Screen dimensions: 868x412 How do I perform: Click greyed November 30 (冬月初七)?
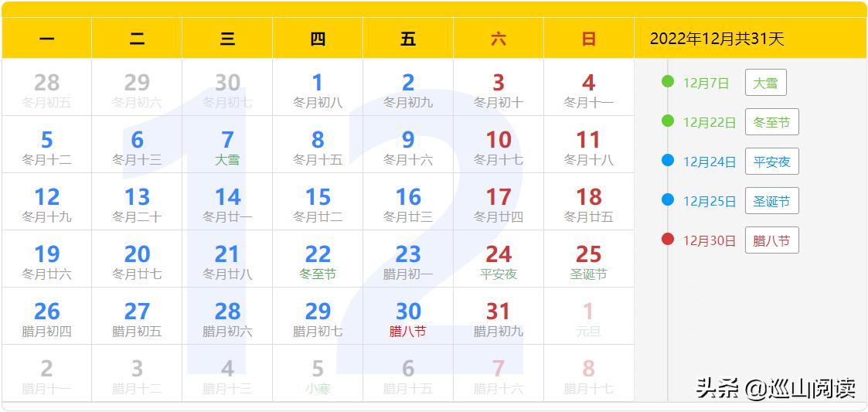227,87
